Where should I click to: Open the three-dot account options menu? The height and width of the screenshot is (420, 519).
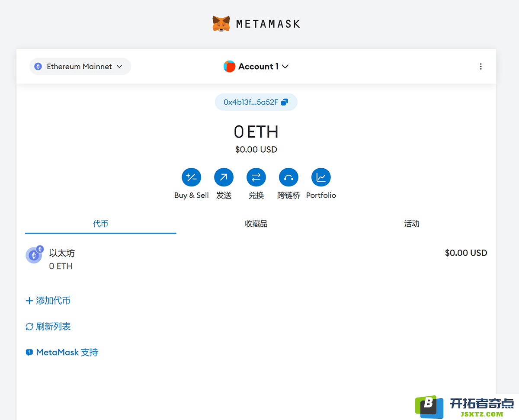(x=481, y=67)
